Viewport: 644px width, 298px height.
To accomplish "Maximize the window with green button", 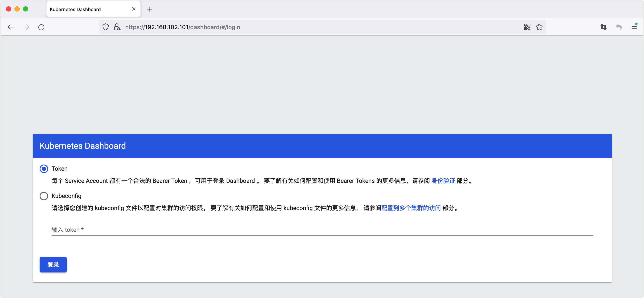I will click(26, 9).
